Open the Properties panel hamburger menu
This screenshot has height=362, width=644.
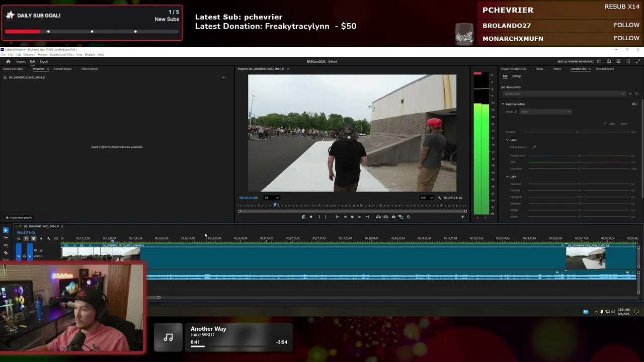48,69
